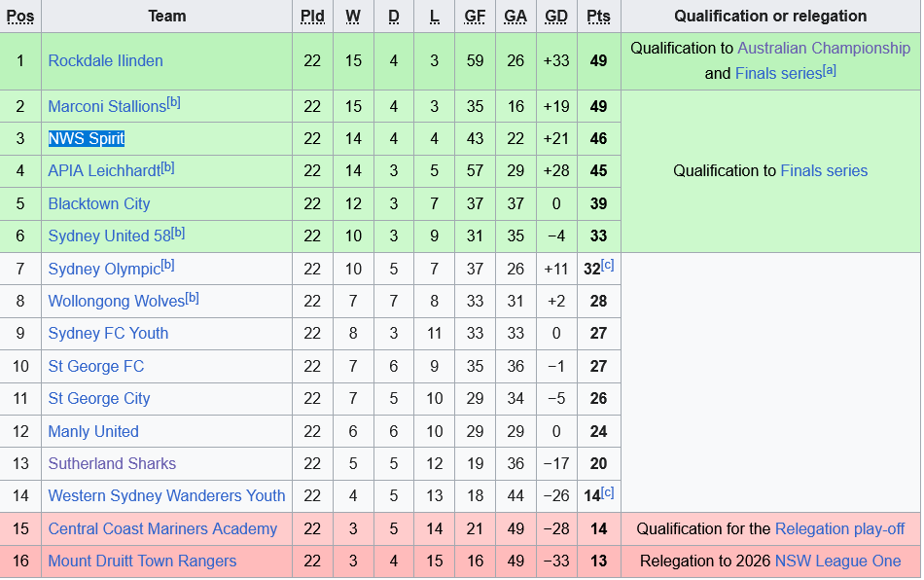Open the NSW League One link
924x580 pixels.
[x=837, y=561]
